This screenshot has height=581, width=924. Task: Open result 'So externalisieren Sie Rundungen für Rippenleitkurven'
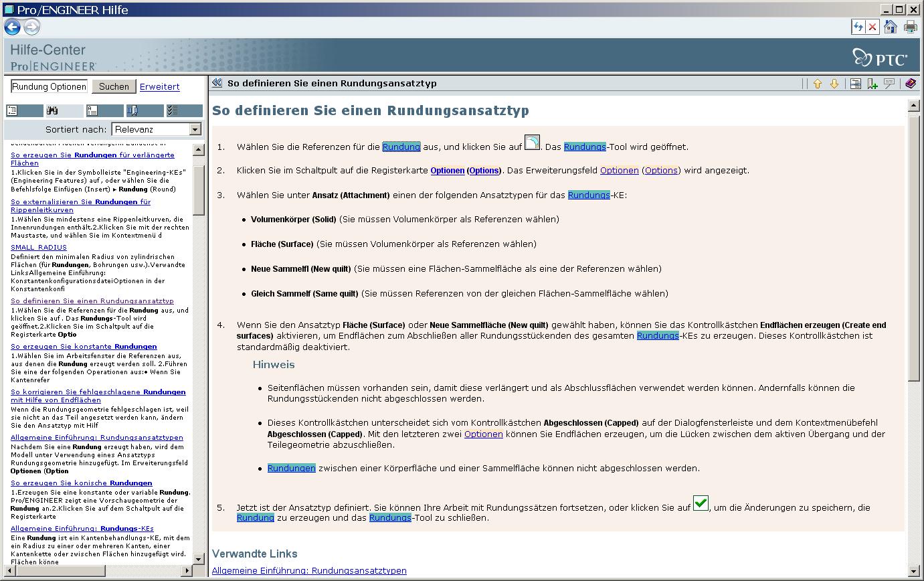(x=80, y=205)
